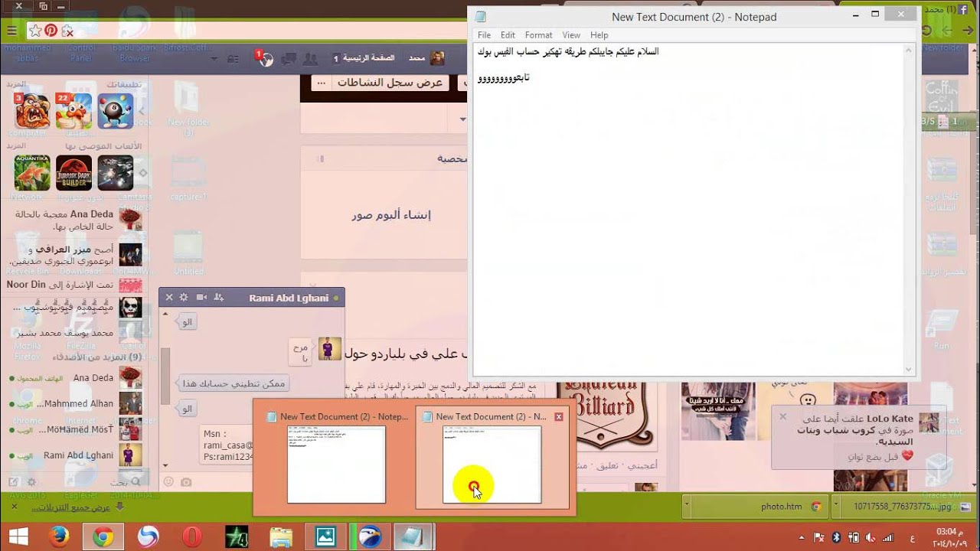Open chat sidebar settings gear icon

(31, 482)
